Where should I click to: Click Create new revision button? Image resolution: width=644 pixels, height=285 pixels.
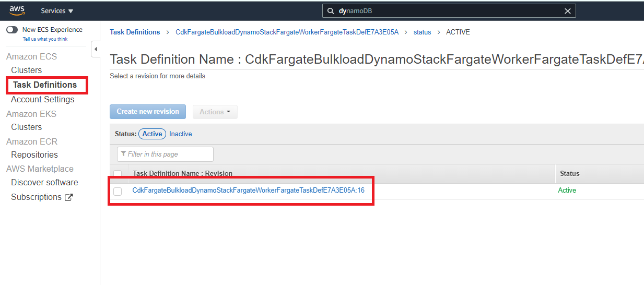pyautogui.click(x=148, y=112)
